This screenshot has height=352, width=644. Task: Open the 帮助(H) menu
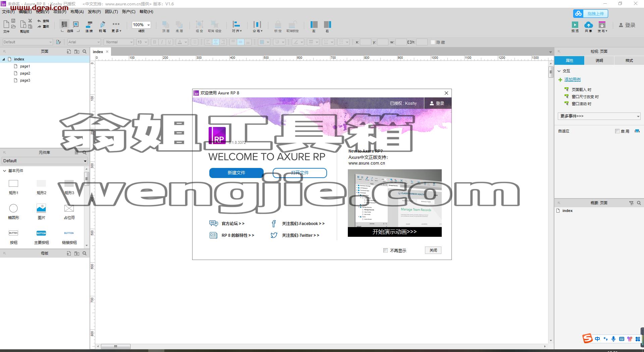[146, 11]
